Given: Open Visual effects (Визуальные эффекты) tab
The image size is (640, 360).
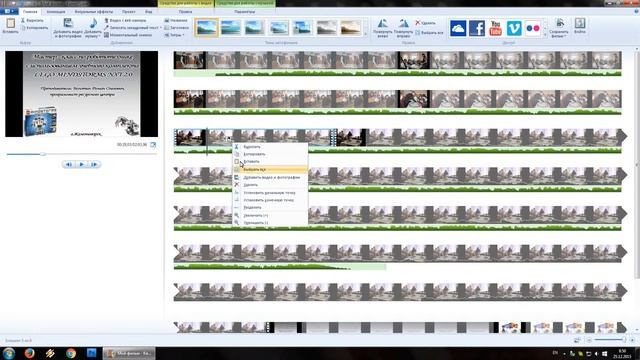Looking at the screenshot, I should (93, 12).
